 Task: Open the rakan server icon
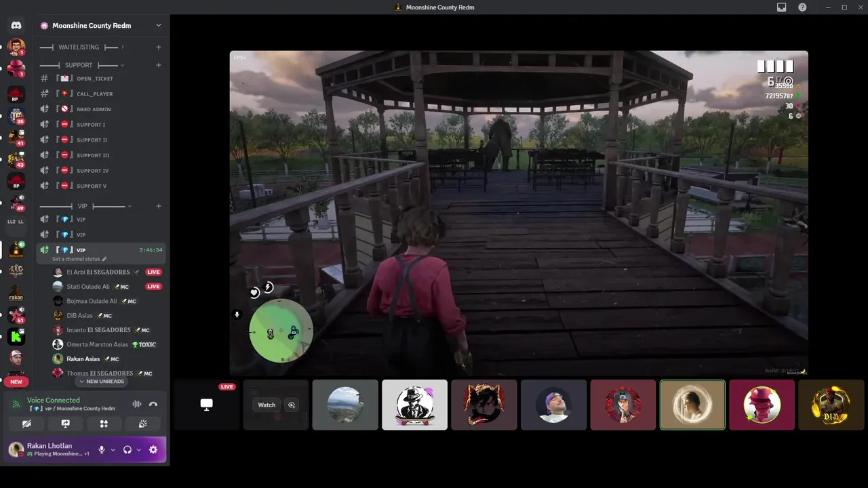point(16,293)
